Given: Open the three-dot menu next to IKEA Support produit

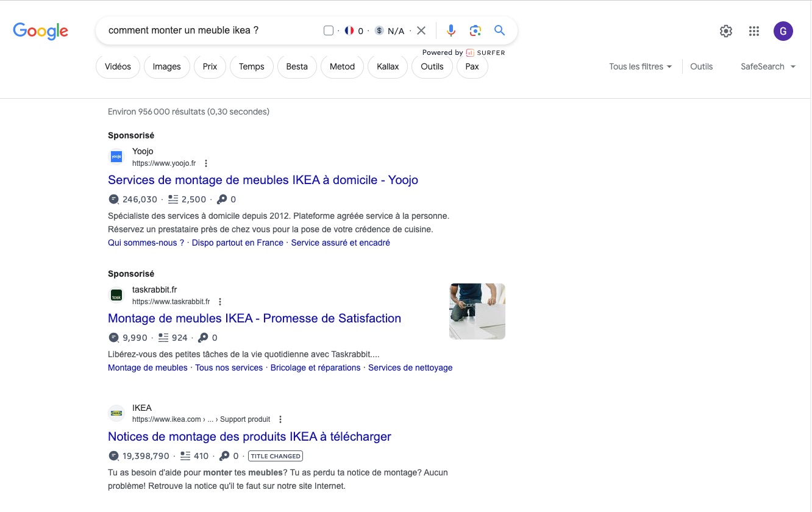Looking at the screenshot, I should point(280,419).
